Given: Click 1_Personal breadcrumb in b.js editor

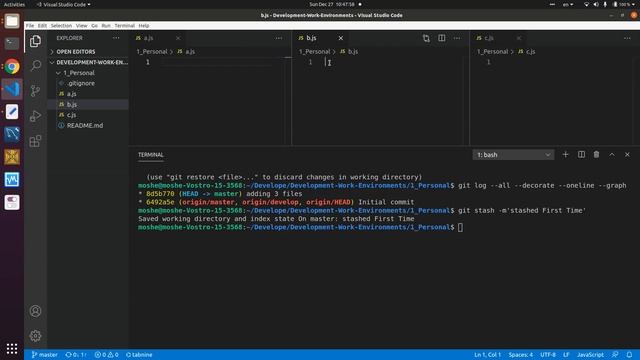Looking at the screenshot, I should pos(314,52).
